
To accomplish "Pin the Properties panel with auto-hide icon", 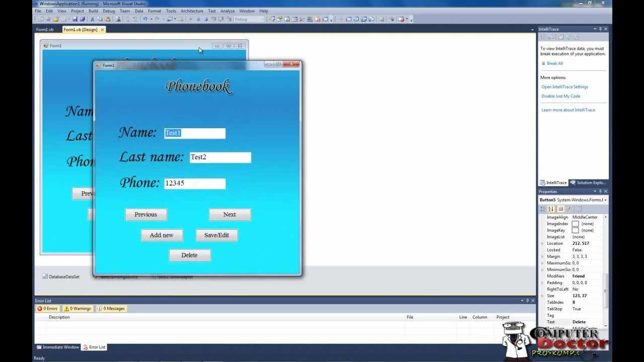I will click(x=600, y=192).
